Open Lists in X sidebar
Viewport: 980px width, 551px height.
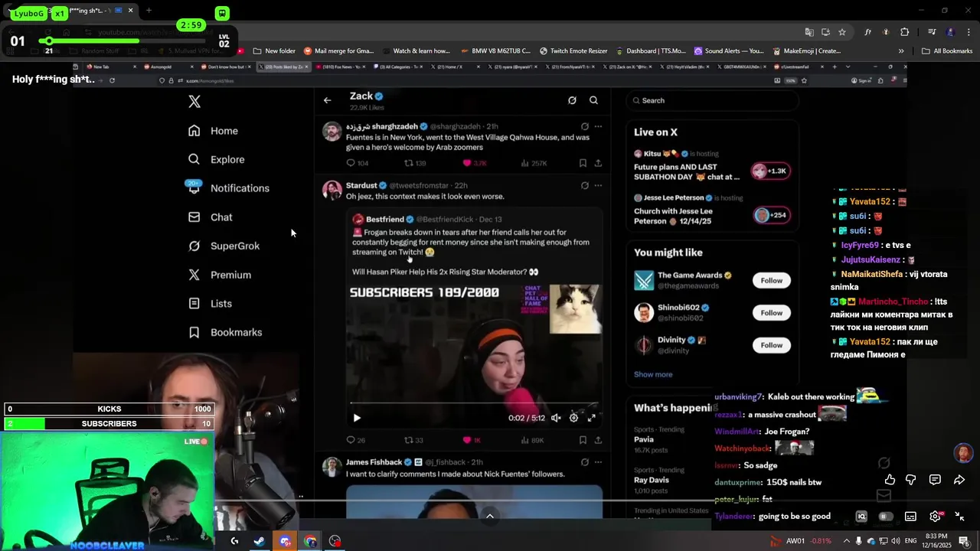[x=210, y=304]
